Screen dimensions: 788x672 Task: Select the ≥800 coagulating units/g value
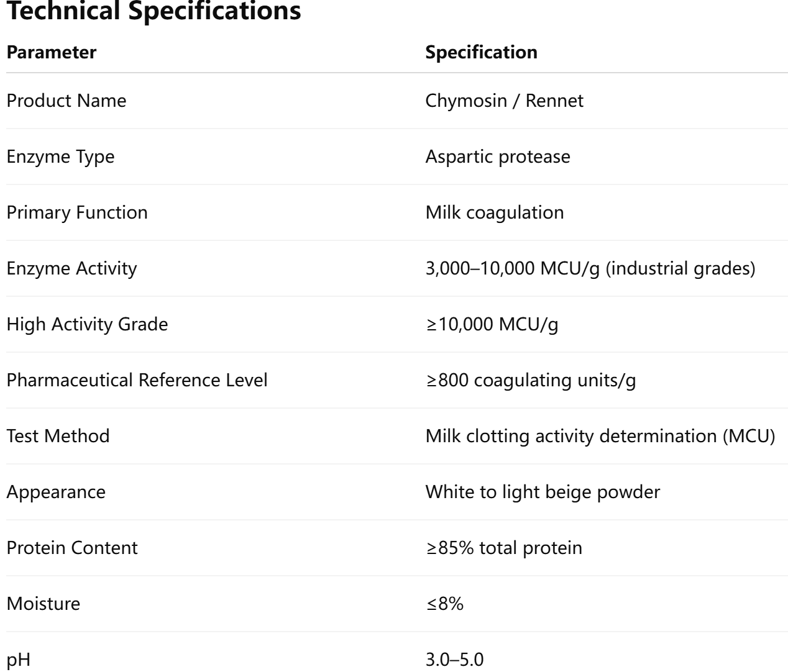[530, 380]
